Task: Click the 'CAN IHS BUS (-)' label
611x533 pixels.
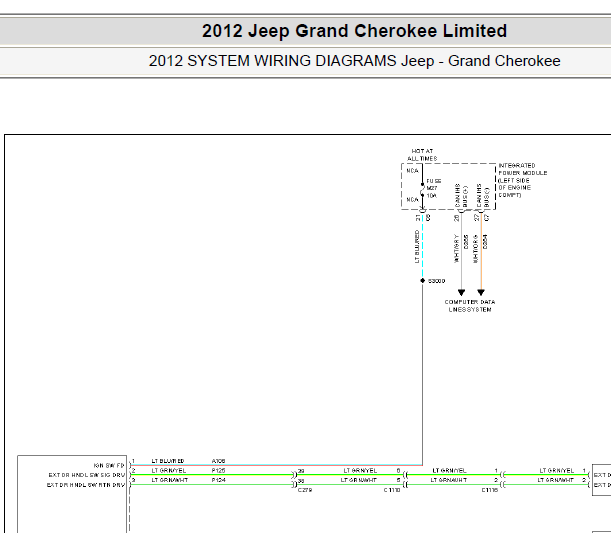Action: click(482, 196)
